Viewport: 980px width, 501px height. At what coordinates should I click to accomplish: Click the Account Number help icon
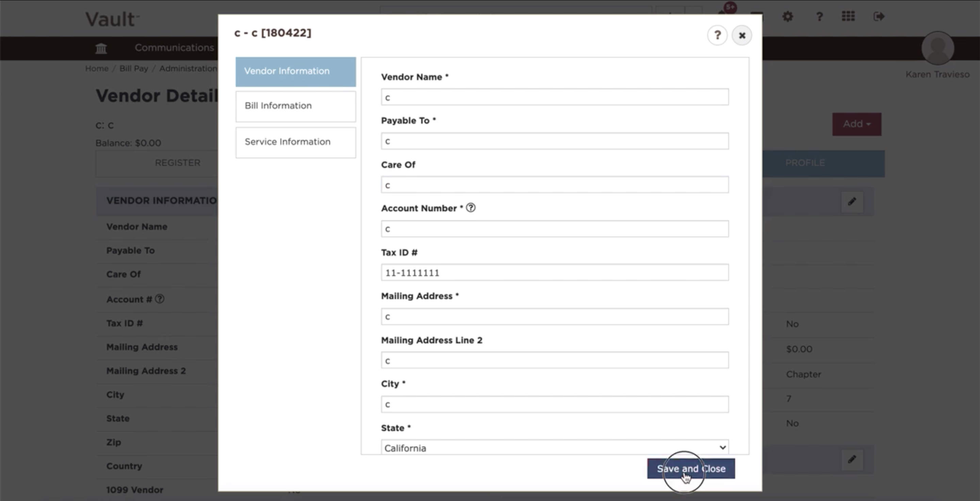471,208
